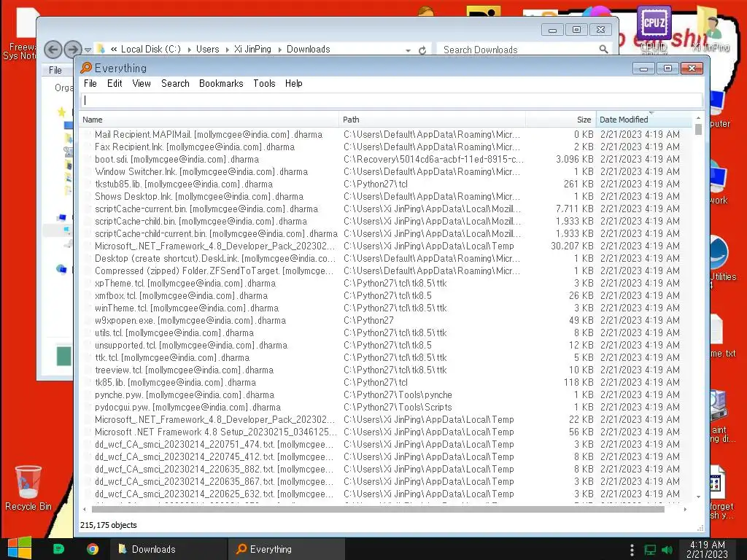Click the right arrow of horizontal scrollbar
Image resolution: width=747 pixels, height=560 pixels.
coord(686,509)
